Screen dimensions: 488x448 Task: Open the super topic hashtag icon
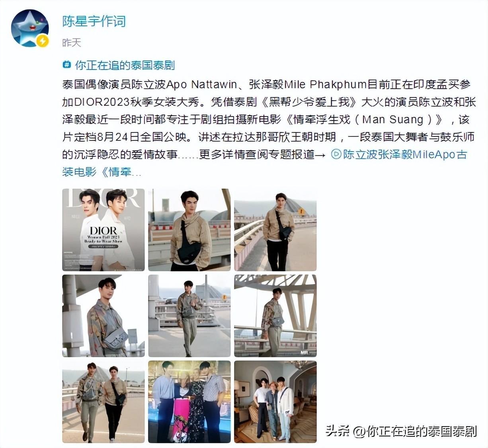(67, 64)
